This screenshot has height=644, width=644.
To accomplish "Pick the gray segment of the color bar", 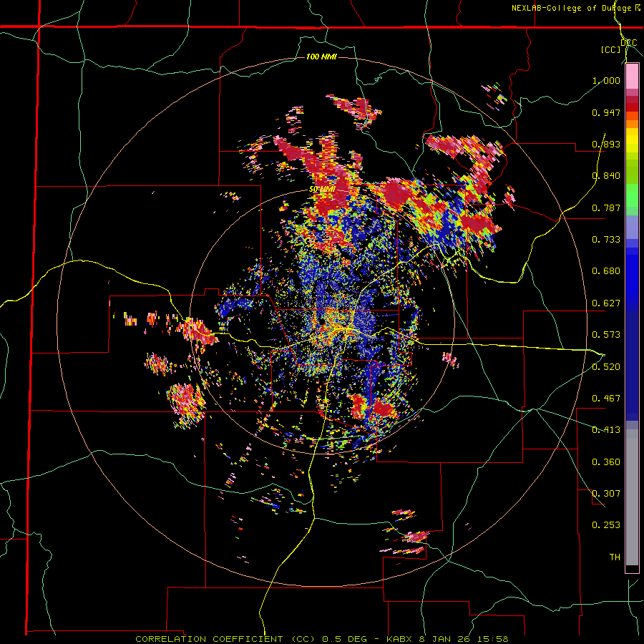I will click(x=632, y=497).
